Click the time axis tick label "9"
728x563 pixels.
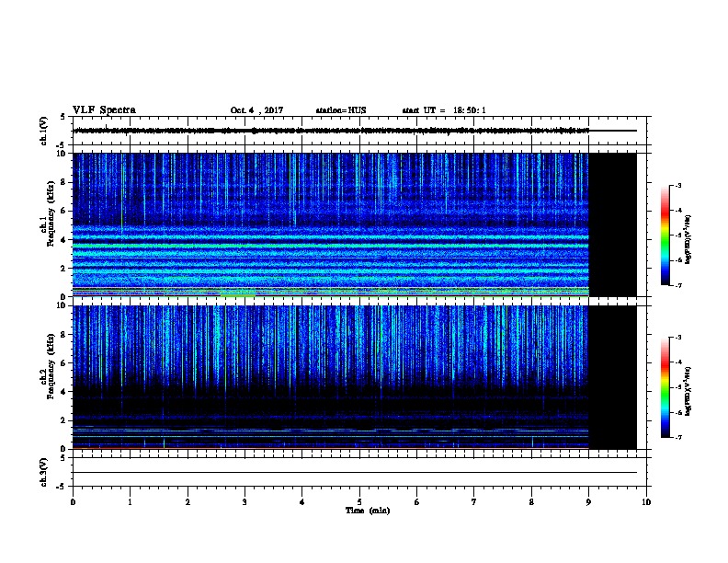click(588, 502)
